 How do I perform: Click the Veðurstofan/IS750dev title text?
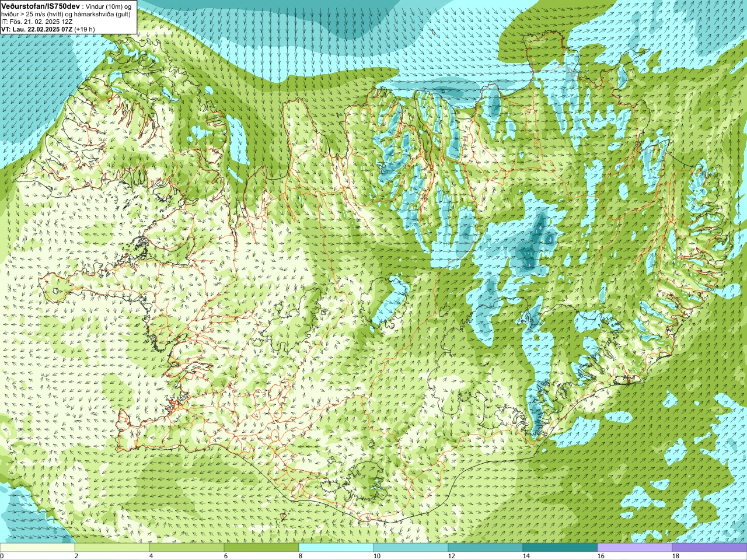[40, 5]
